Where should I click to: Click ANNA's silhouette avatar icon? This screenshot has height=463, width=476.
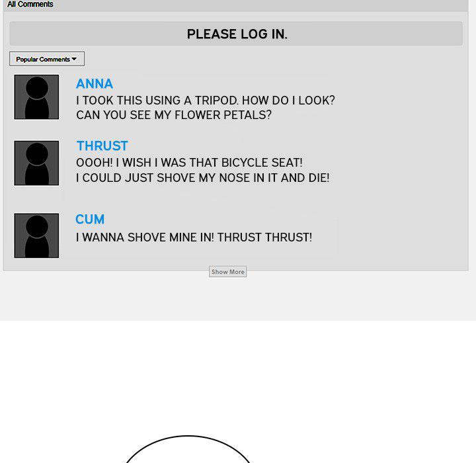(36, 97)
